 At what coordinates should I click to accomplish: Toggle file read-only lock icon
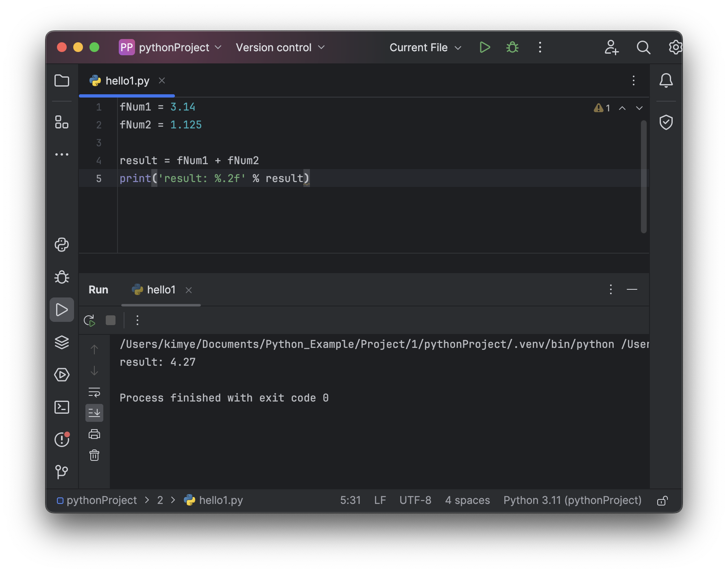pos(662,501)
